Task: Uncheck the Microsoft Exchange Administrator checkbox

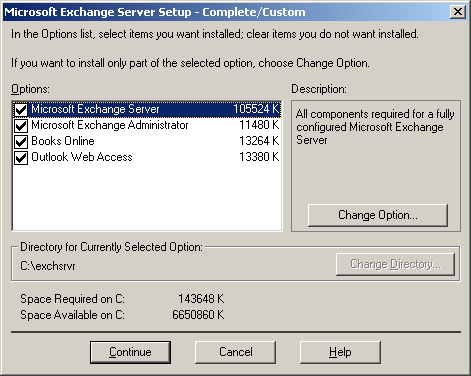Action: tap(21, 126)
